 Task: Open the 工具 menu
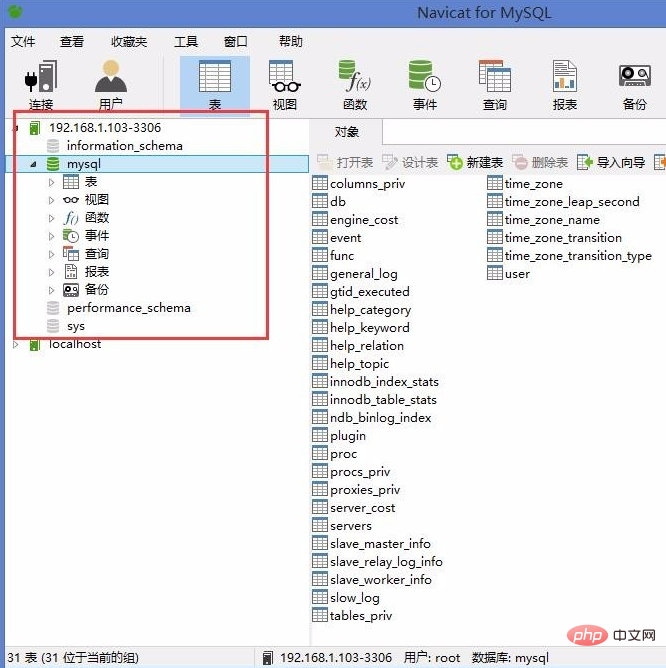(186, 41)
